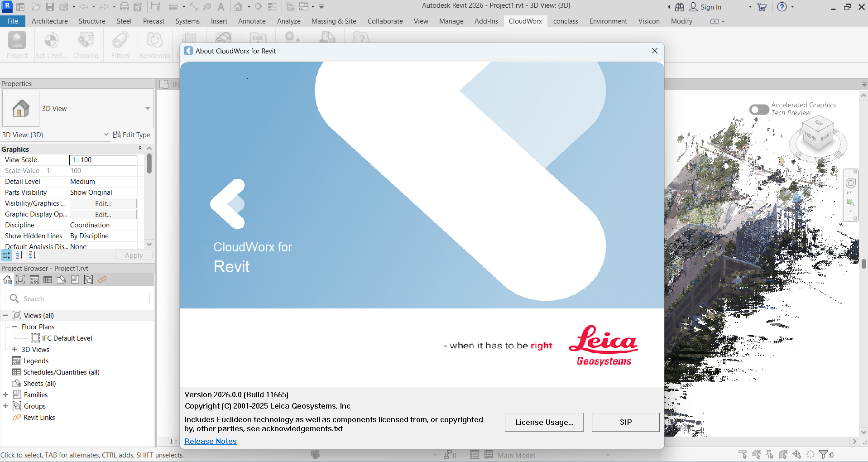Expand the 3D Views tree node
Screen dimensions: 868x462
click(14, 349)
